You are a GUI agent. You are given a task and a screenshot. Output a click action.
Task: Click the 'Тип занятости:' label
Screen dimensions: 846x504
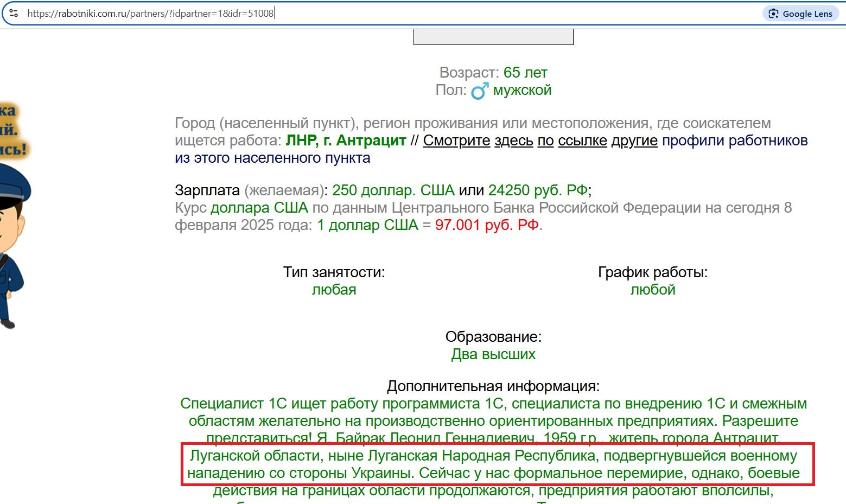[334, 272]
